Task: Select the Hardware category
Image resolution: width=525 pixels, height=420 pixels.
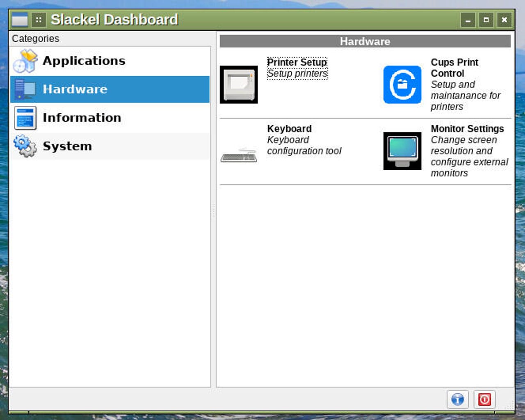Action: tap(110, 89)
